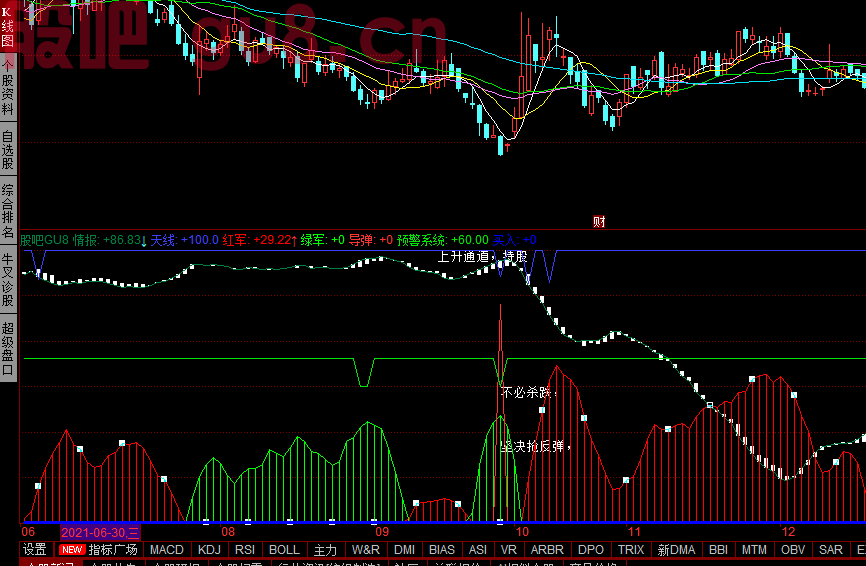The width and height of the screenshot is (866, 566).
Task: Click the 预警系统 +60.00 value
Action: click(443, 240)
